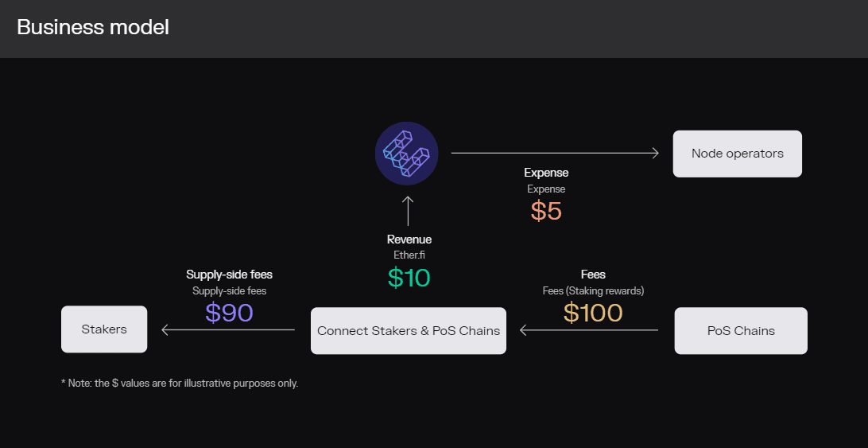The height and width of the screenshot is (448, 868).
Task: Select the Stakers box
Action: (x=104, y=329)
